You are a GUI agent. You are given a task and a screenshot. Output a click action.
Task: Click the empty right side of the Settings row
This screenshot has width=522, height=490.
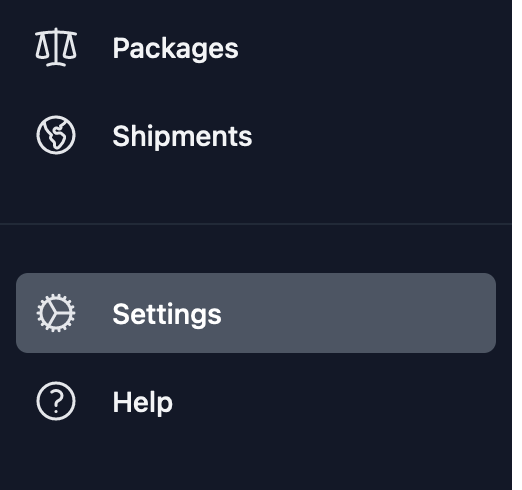pos(360,313)
